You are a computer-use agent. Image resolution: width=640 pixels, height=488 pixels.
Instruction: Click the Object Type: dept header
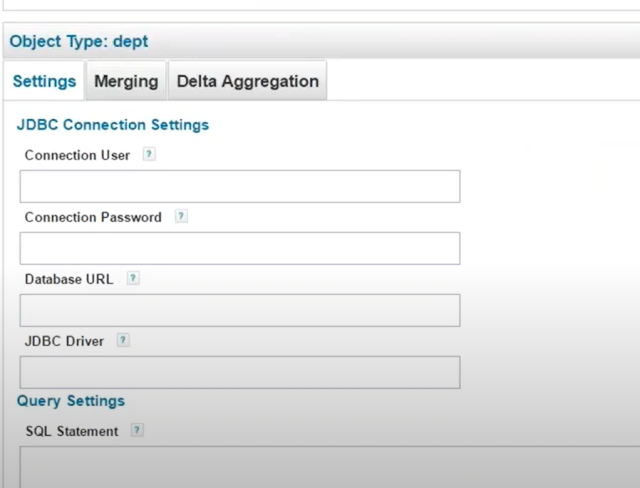click(x=79, y=41)
